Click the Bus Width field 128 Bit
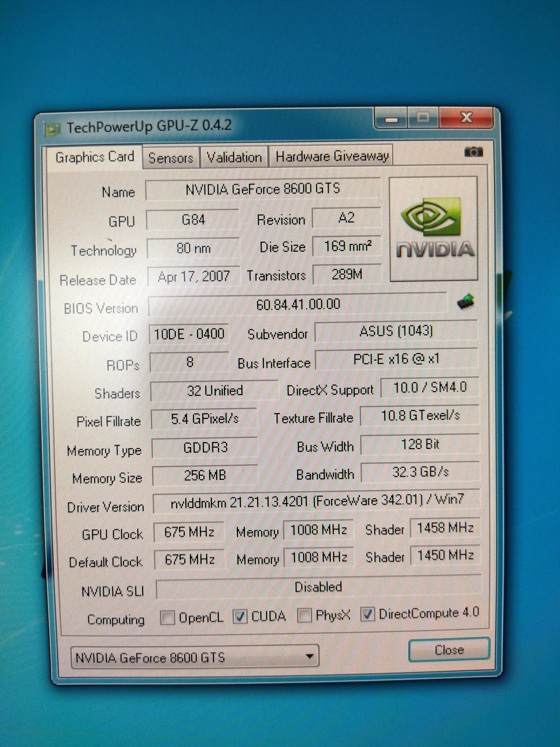Image resolution: width=560 pixels, height=747 pixels. [x=420, y=444]
